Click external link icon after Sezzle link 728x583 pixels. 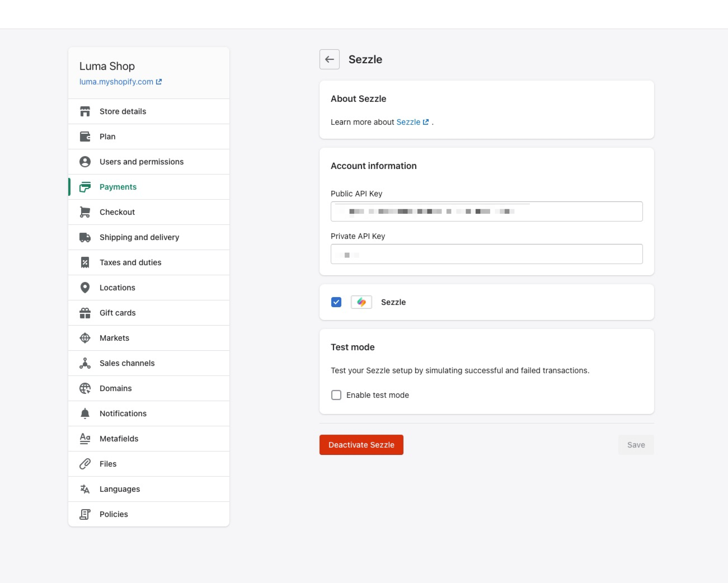(426, 122)
